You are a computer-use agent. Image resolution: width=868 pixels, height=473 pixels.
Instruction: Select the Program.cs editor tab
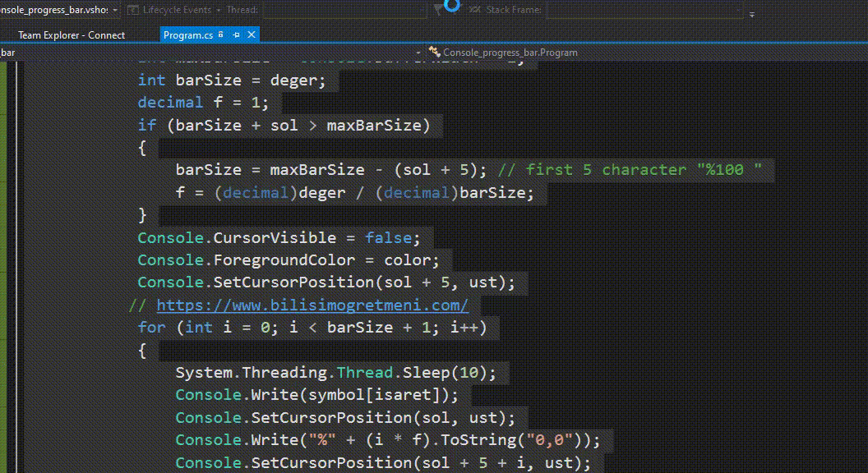coord(187,34)
